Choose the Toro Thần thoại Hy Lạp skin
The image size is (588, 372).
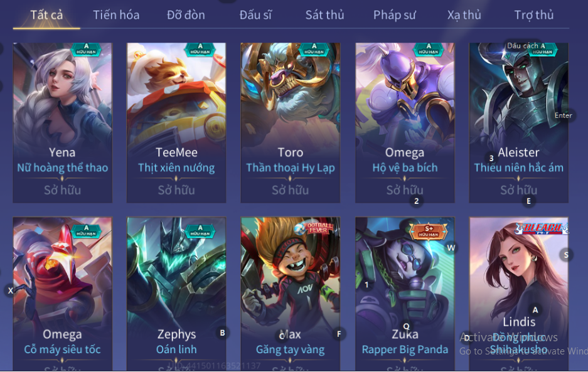[x=291, y=122]
